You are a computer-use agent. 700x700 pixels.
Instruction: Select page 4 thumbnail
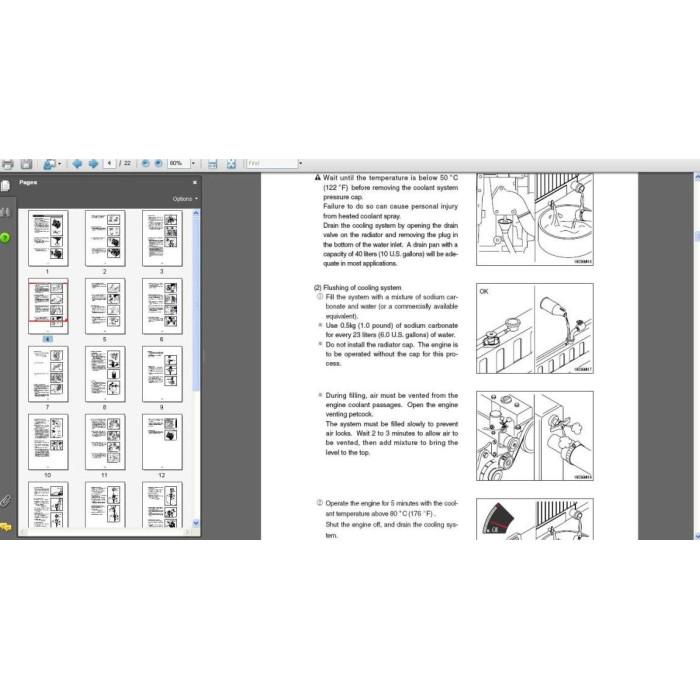coord(48,306)
